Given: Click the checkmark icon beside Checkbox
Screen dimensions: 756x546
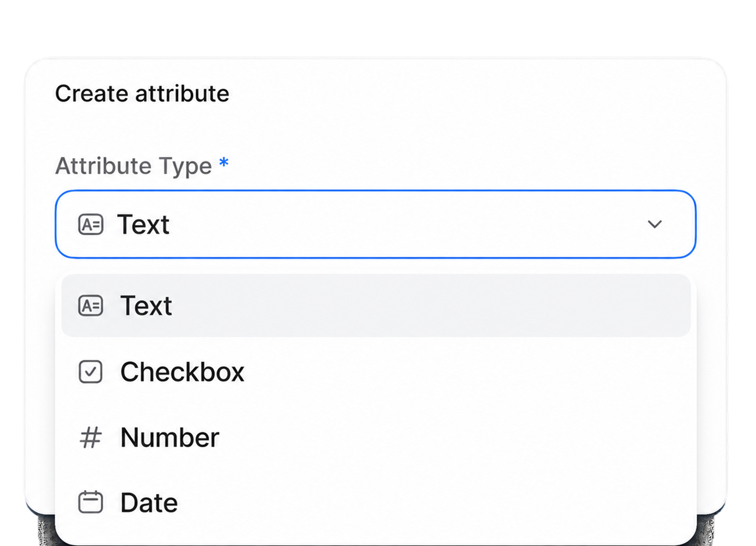Looking at the screenshot, I should pos(91,372).
